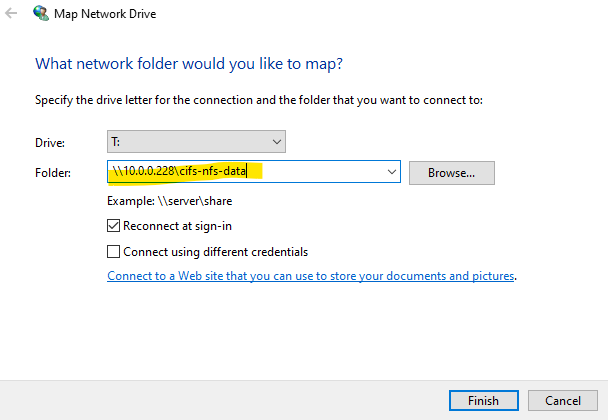The height and width of the screenshot is (420, 608).
Task: Open the Connect to a Web site link
Action: click(x=310, y=276)
